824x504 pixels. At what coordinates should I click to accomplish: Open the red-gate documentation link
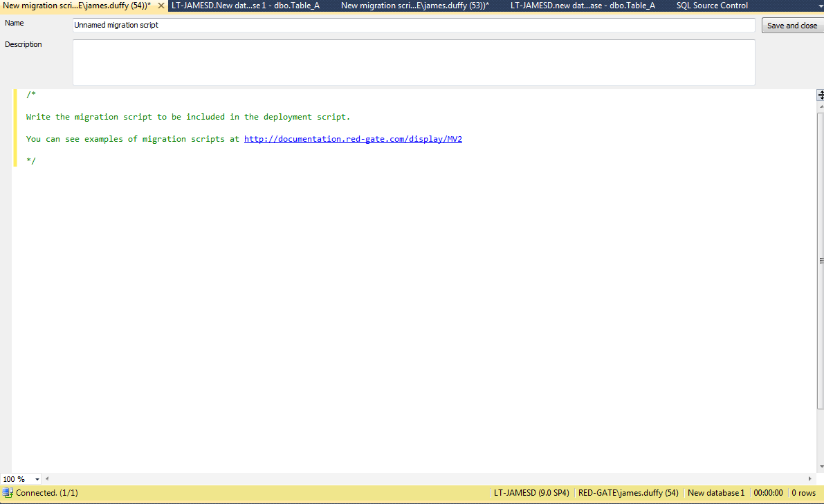pyautogui.click(x=353, y=139)
